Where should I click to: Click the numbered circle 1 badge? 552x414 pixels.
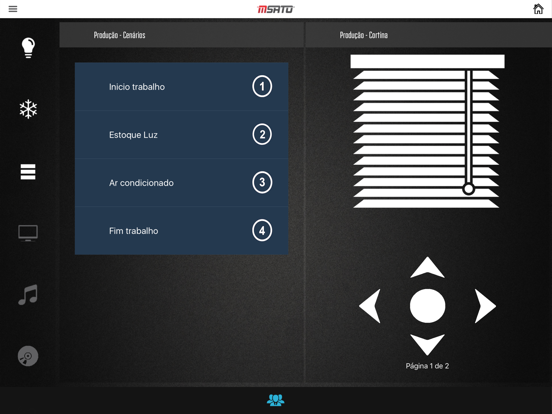(262, 86)
